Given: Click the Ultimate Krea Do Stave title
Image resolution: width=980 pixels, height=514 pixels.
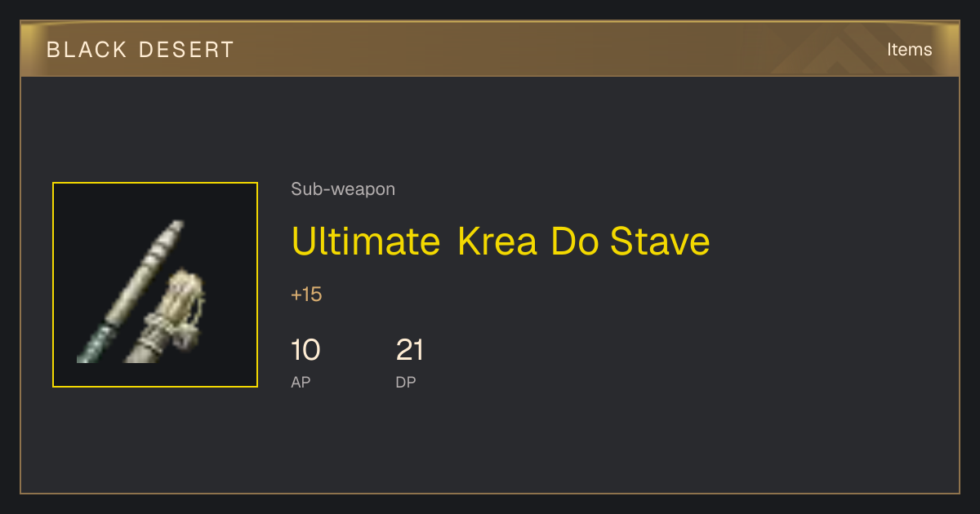Looking at the screenshot, I should pos(501,241).
